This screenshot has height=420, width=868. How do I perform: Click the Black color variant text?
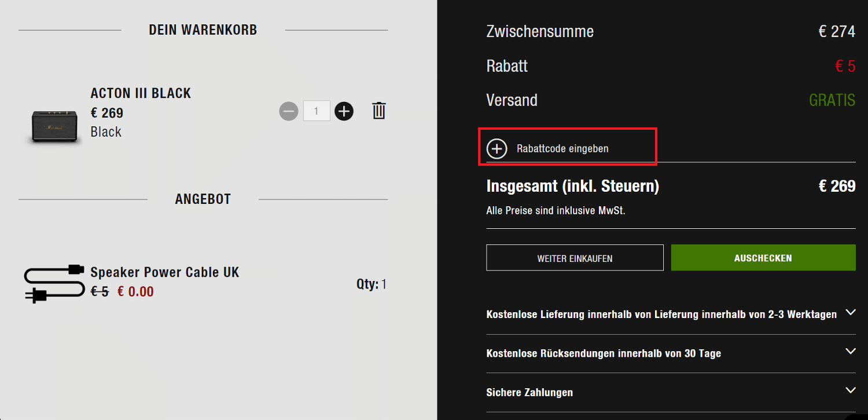pyautogui.click(x=106, y=132)
